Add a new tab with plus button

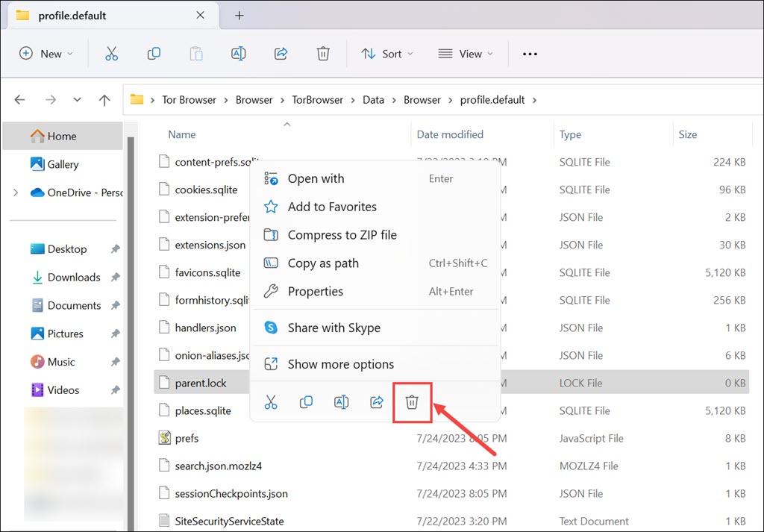click(x=239, y=16)
